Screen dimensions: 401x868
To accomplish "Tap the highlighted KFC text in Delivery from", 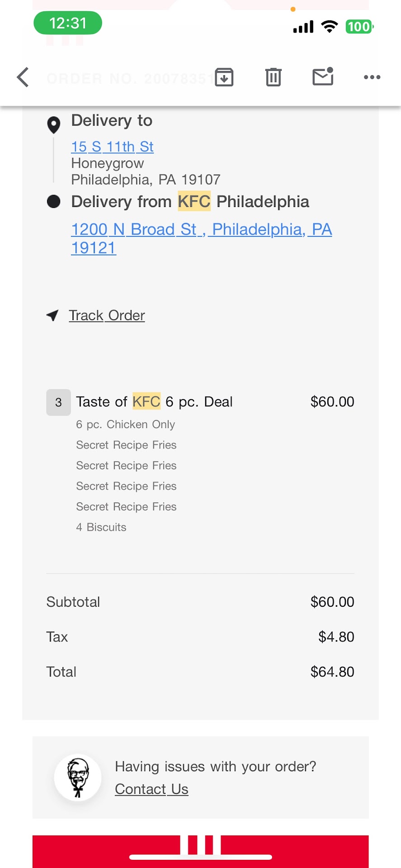I will point(194,202).
